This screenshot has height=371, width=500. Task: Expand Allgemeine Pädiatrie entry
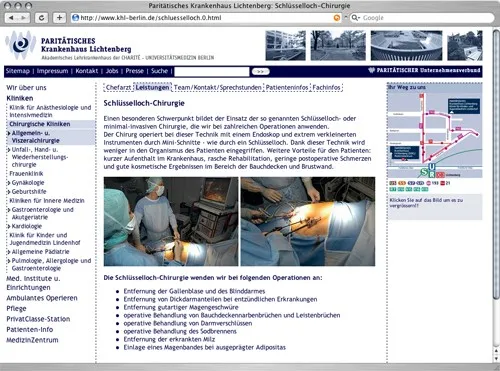pyautogui.click(x=39, y=252)
